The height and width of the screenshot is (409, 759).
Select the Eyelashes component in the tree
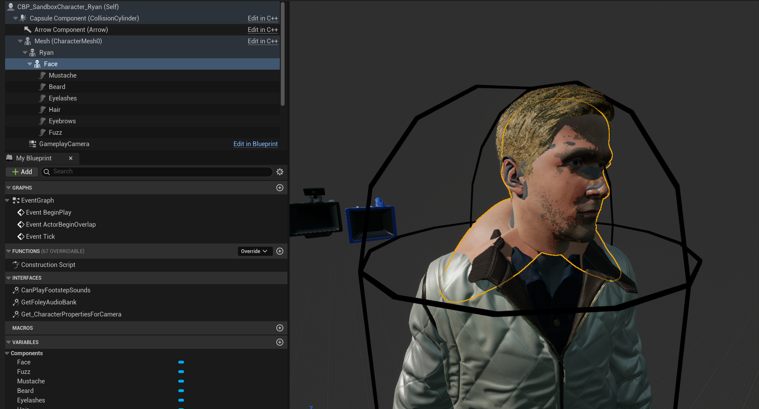tap(142, 98)
